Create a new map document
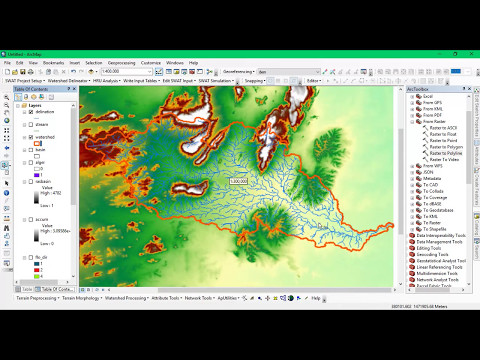The height and width of the screenshot is (360, 480). point(7,72)
